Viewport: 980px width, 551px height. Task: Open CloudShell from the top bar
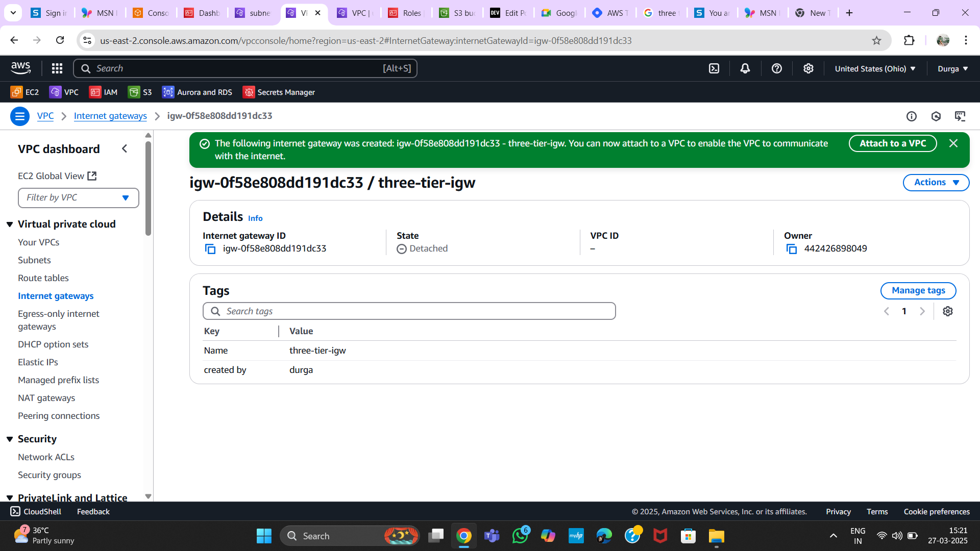point(714,68)
